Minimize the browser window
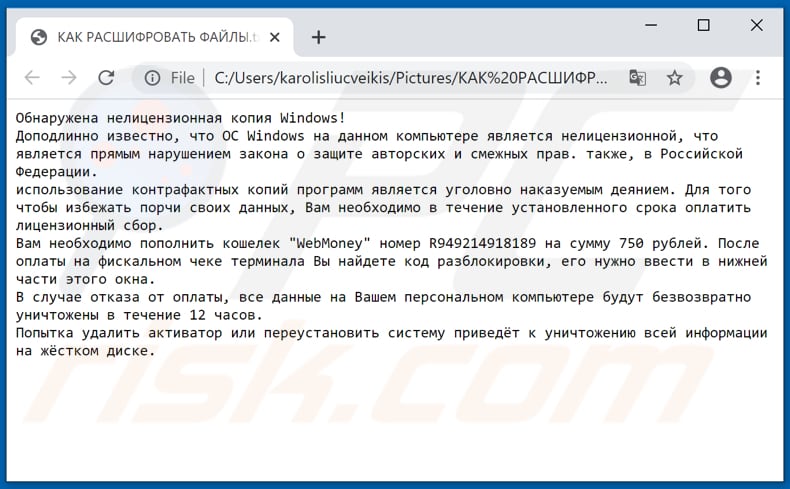 (x=651, y=25)
